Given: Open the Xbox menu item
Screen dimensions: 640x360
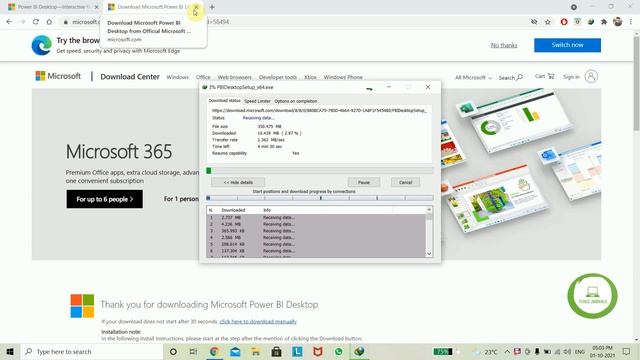Looking at the screenshot, I should pyautogui.click(x=310, y=77).
